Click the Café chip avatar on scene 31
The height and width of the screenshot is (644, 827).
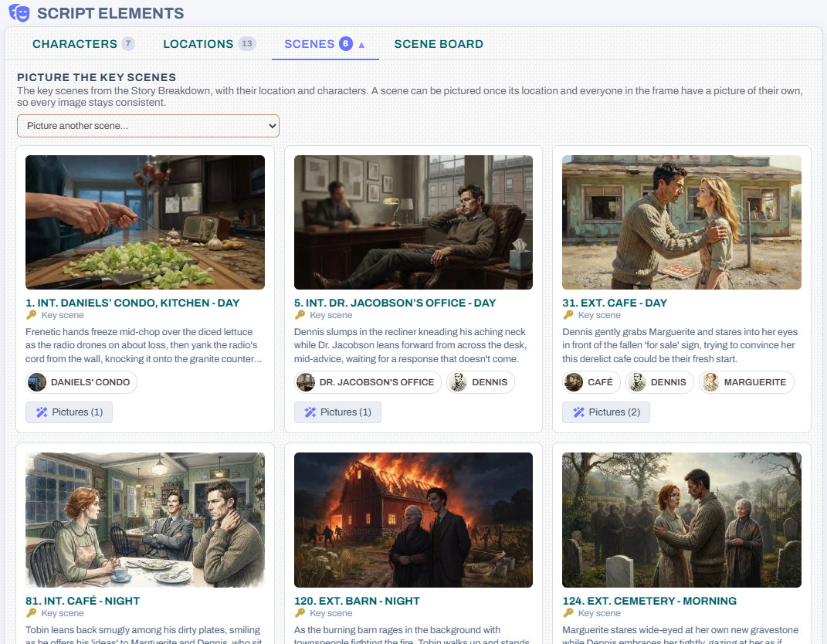(574, 382)
